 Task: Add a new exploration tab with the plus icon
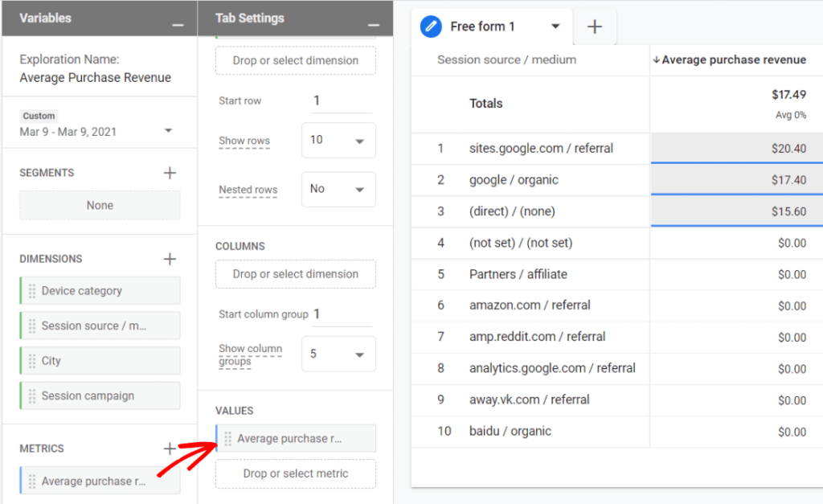click(x=595, y=27)
